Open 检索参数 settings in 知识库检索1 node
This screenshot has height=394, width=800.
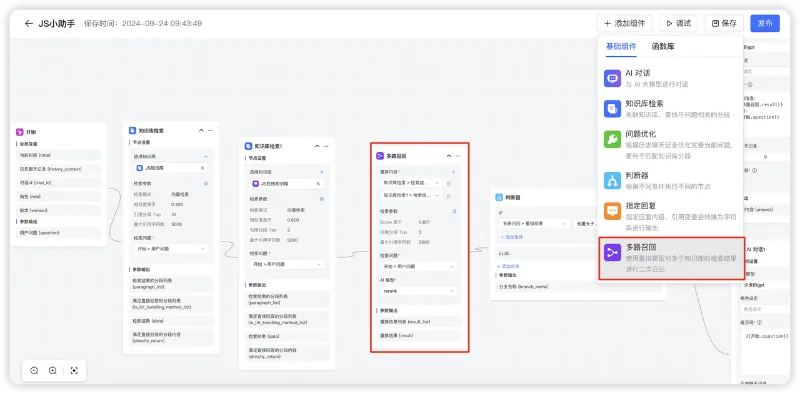pyautogui.click(x=322, y=199)
